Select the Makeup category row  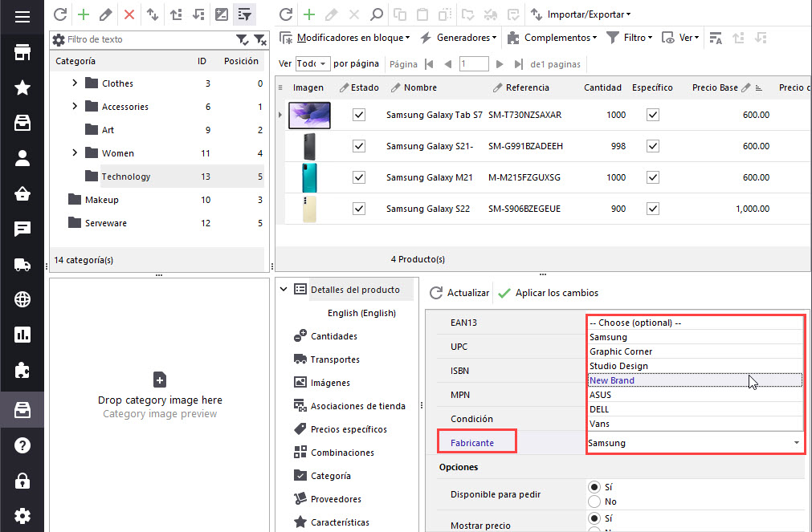coord(157,200)
